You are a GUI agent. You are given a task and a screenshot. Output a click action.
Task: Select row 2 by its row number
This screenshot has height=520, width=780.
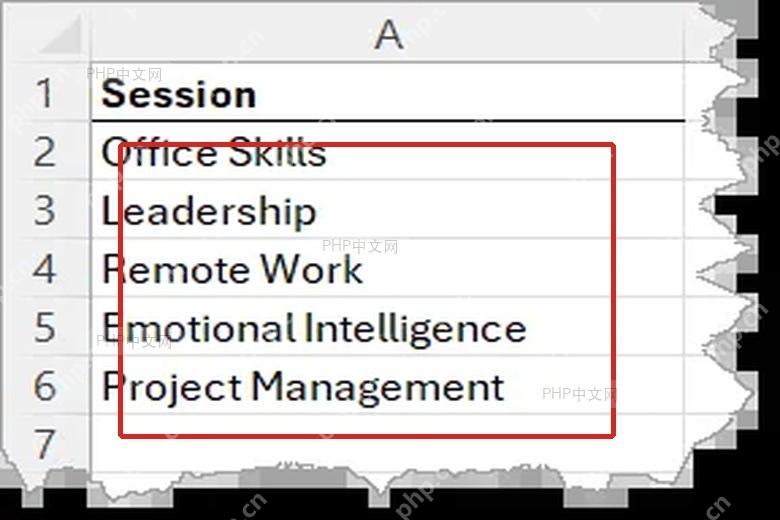[x=46, y=151]
